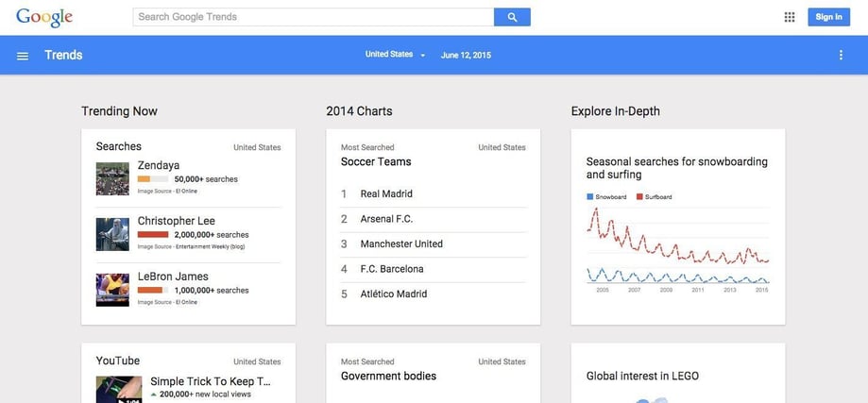Click the 2,000,000+ searches text
Image resolution: width=868 pixels, height=403 pixels.
[x=212, y=234]
